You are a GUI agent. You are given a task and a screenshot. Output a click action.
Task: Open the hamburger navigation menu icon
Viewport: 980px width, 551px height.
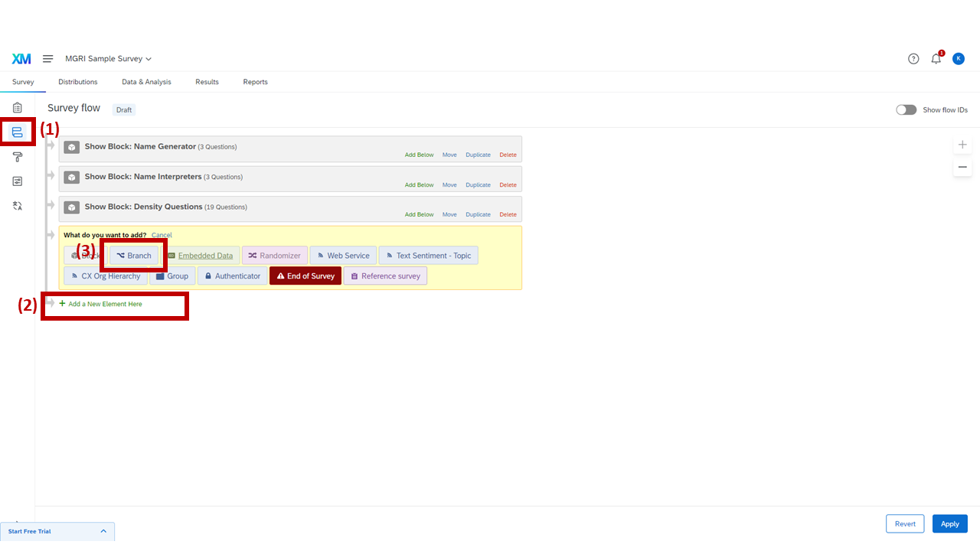(x=47, y=58)
